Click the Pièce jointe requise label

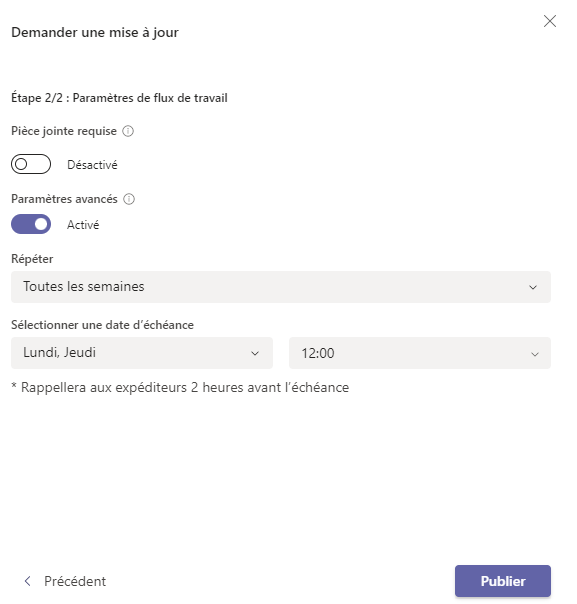[64, 131]
